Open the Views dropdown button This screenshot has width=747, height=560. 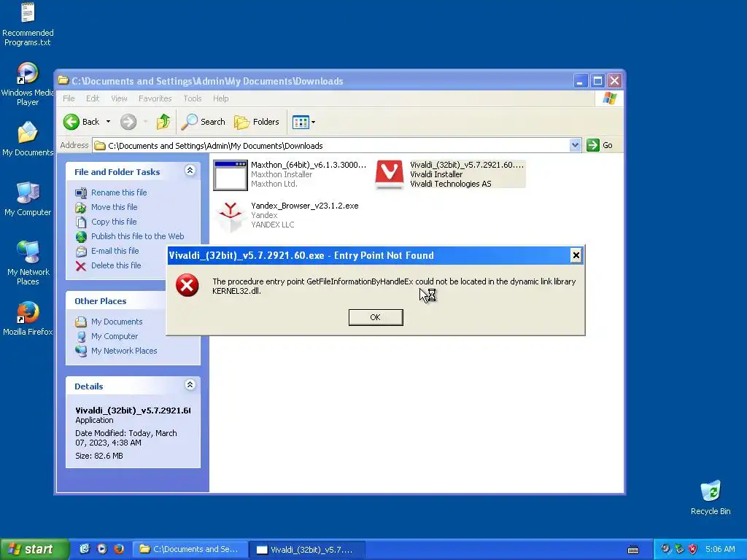303,122
